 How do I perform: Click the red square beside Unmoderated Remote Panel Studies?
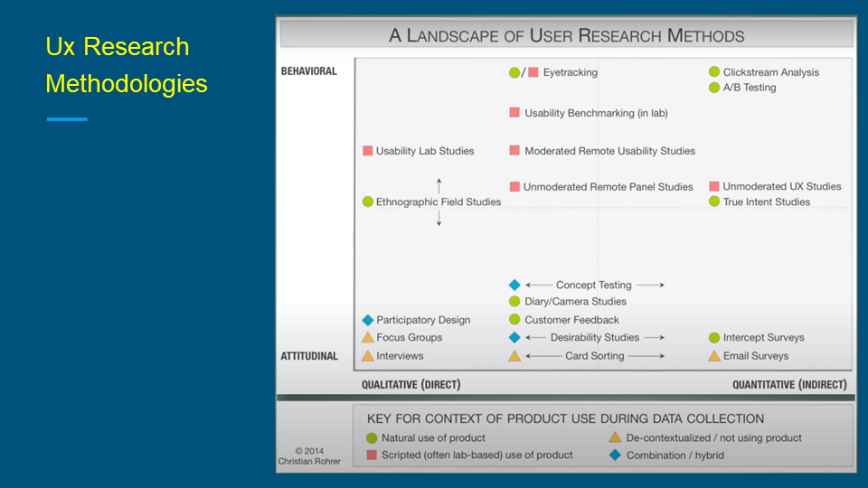514,186
